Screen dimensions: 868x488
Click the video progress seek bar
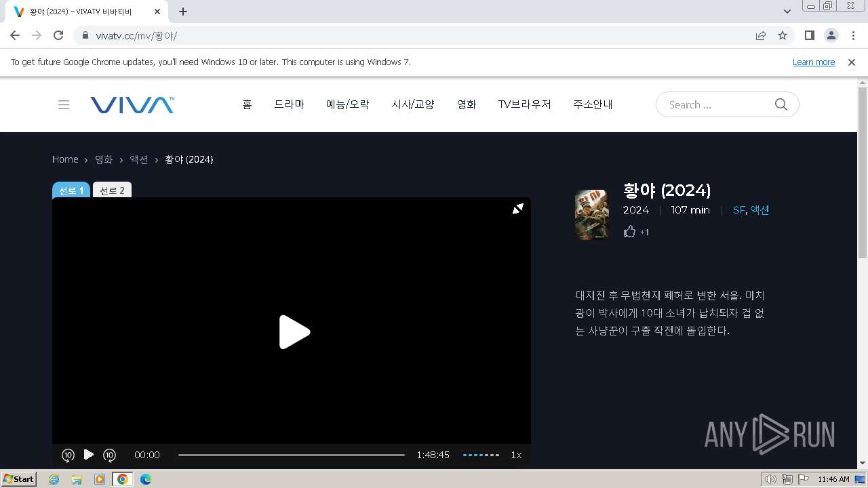click(292, 455)
